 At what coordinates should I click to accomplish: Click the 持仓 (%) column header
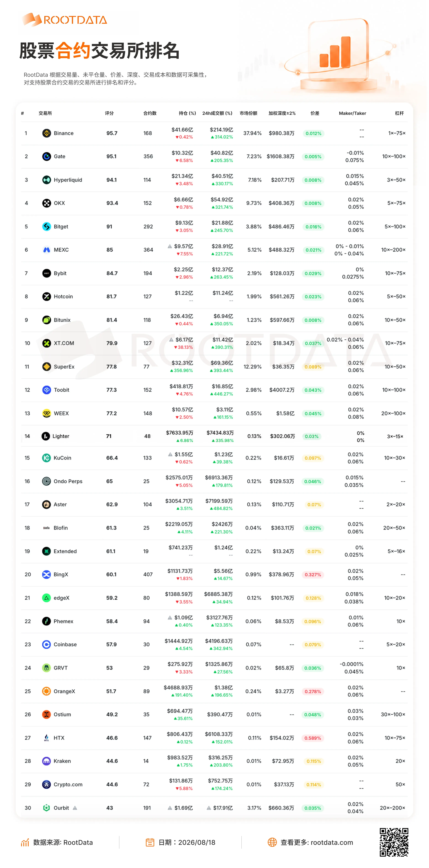(187, 113)
